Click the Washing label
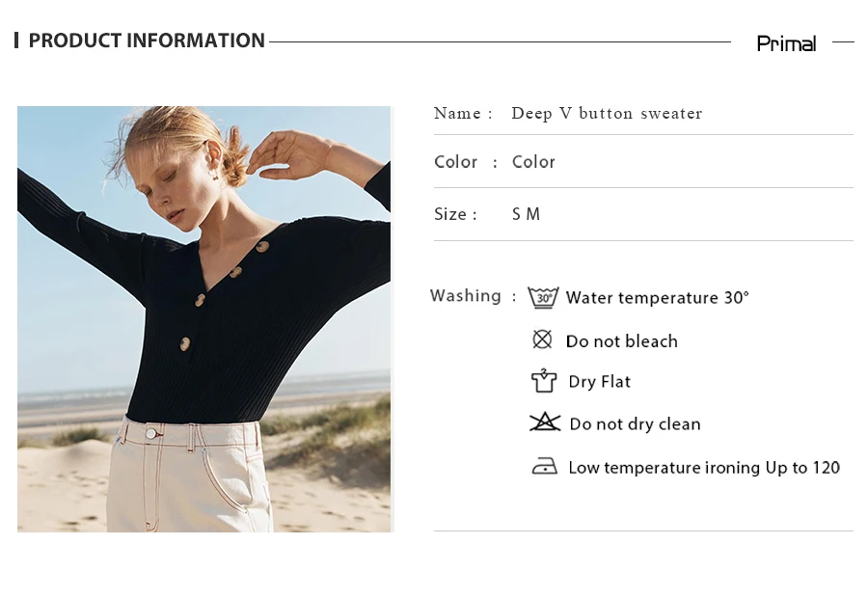 [x=466, y=296]
